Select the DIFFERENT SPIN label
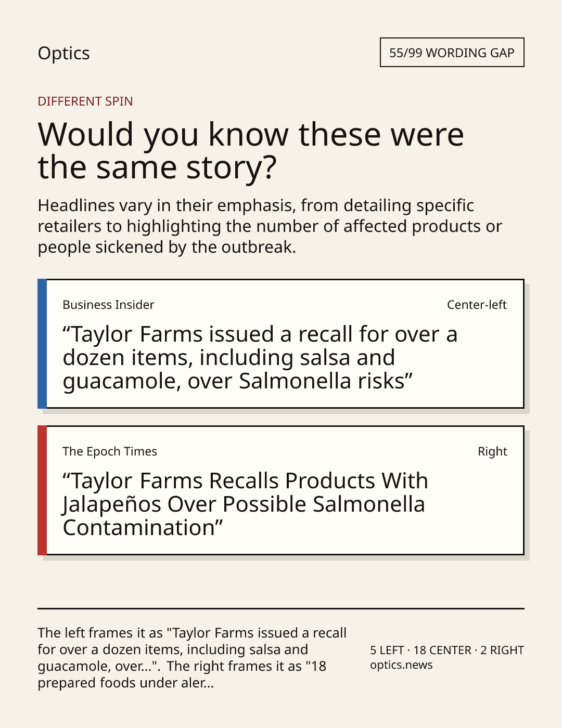The image size is (562, 728). [x=85, y=101]
